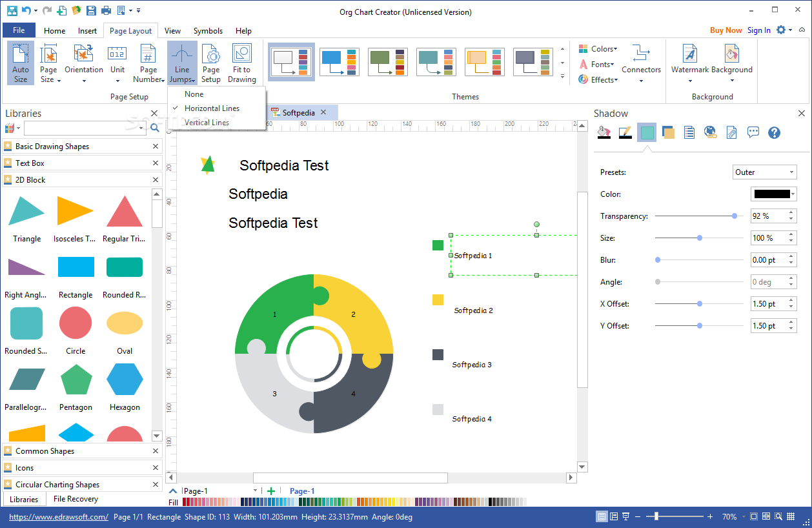Open the Unit settings icon
The width and height of the screenshot is (812, 528).
(x=117, y=63)
